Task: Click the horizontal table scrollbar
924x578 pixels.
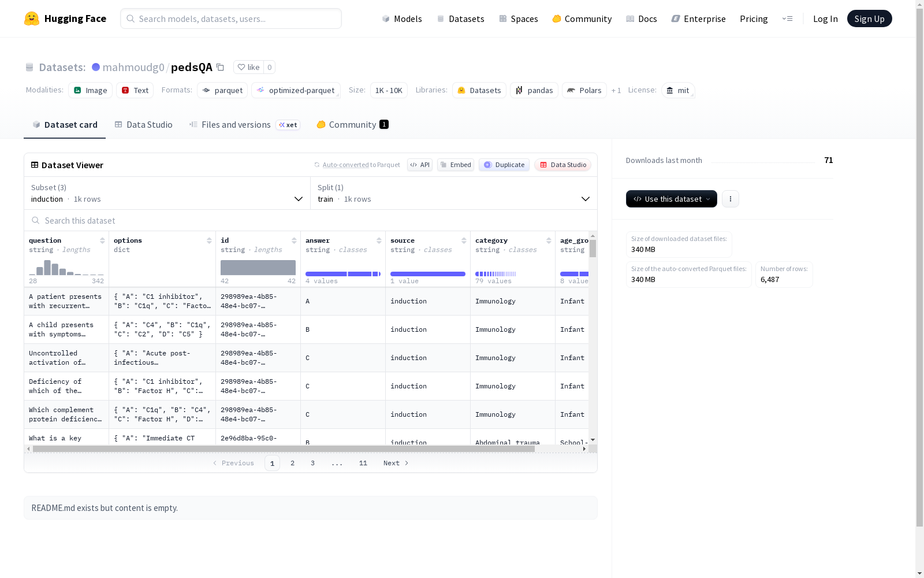Action: [284, 449]
